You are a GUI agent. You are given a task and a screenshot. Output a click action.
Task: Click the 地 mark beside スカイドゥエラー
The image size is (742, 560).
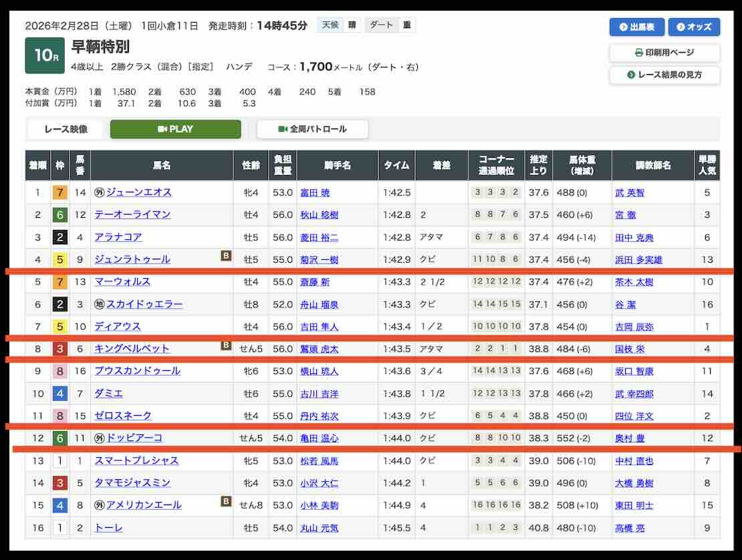coord(99,304)
